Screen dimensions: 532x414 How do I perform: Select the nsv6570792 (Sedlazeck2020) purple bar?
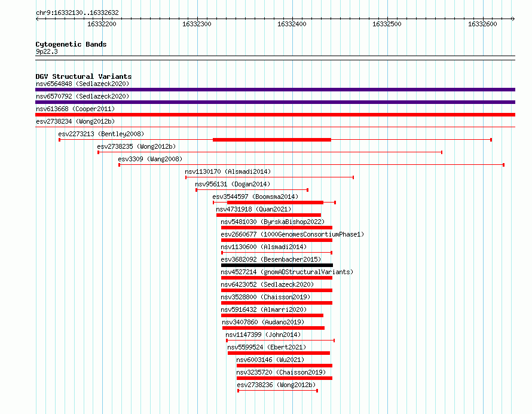pos(275,102)
